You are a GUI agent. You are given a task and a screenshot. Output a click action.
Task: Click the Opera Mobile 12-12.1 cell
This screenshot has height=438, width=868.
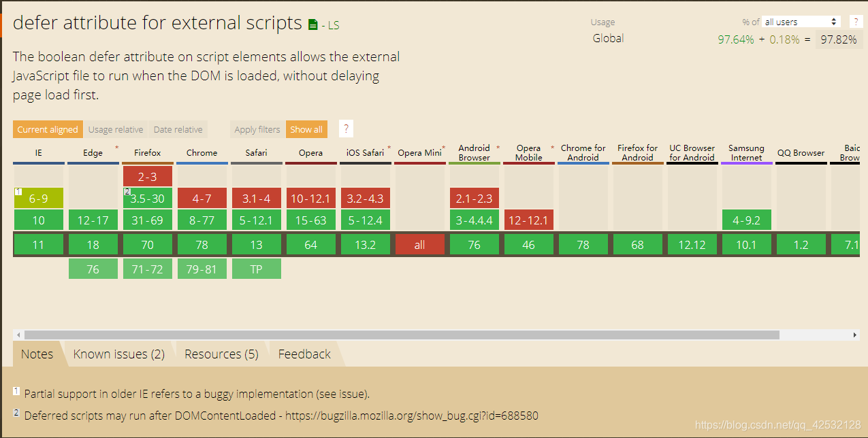pos(529,220)
